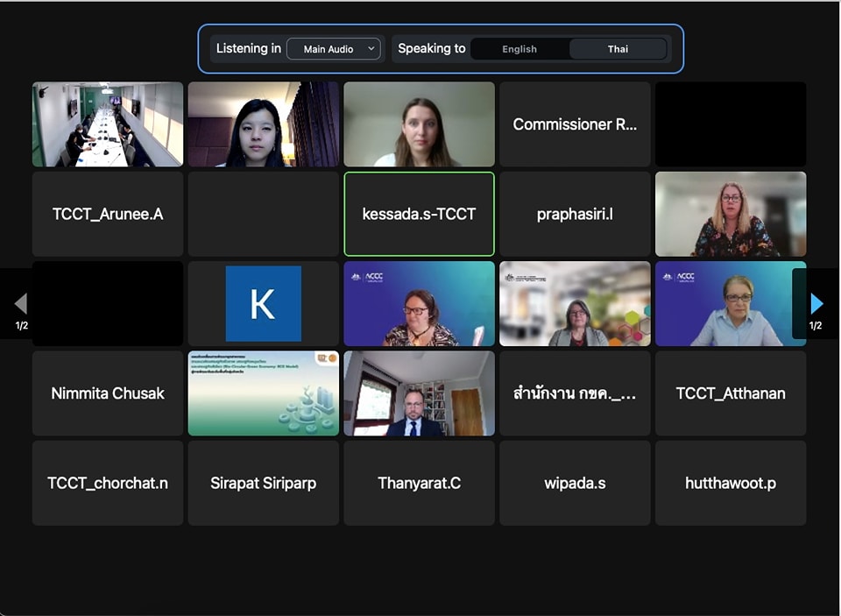Select the praphasiri.l participant tile
Screen dimensions: 841x616
pos(575,214)
